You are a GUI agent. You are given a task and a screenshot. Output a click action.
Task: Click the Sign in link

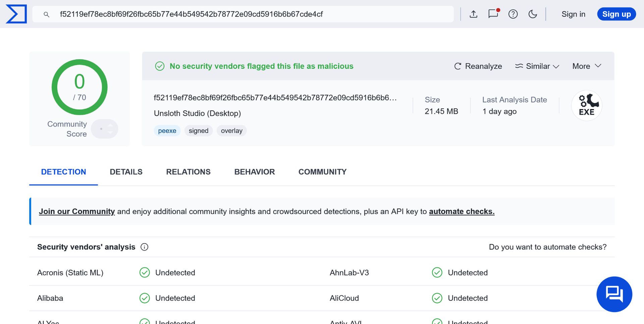tap(573, 14)
